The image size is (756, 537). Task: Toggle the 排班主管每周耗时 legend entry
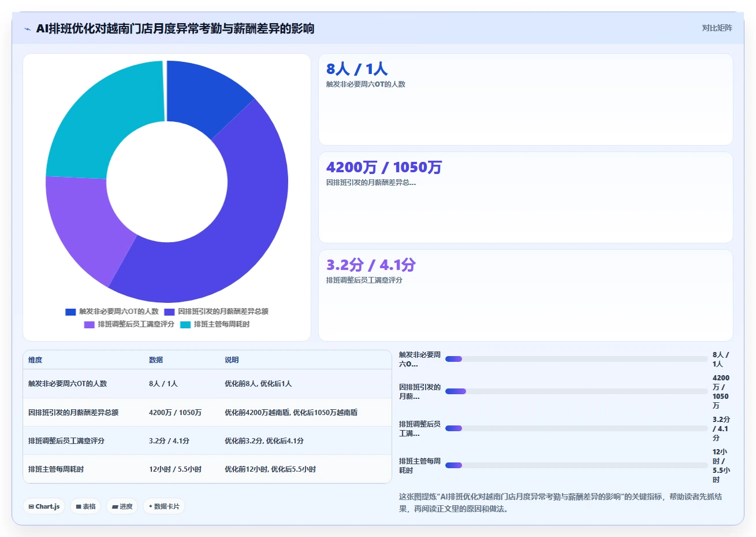point(215,324)
